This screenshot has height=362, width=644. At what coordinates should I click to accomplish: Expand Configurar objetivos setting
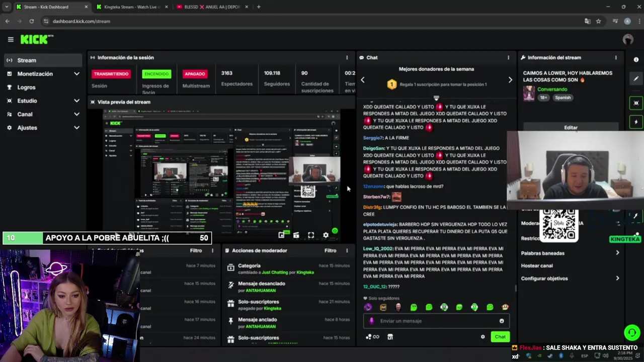pos(571,278)
